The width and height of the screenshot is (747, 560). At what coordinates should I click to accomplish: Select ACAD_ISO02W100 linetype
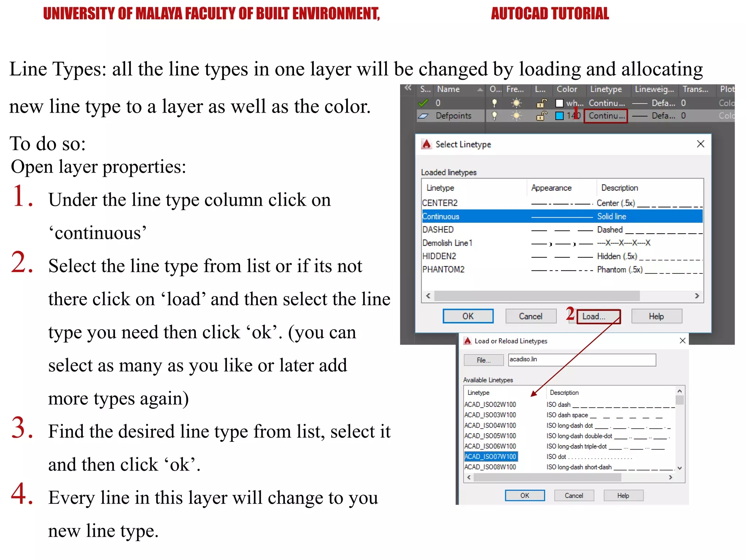pyautogui.click(x=490, y=404)
